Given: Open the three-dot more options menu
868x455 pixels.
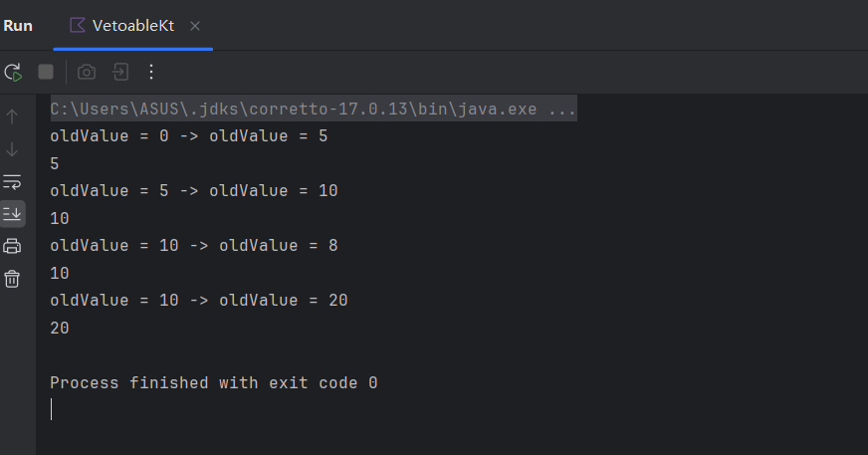Looking at the screenshot, I should point(151,72).
